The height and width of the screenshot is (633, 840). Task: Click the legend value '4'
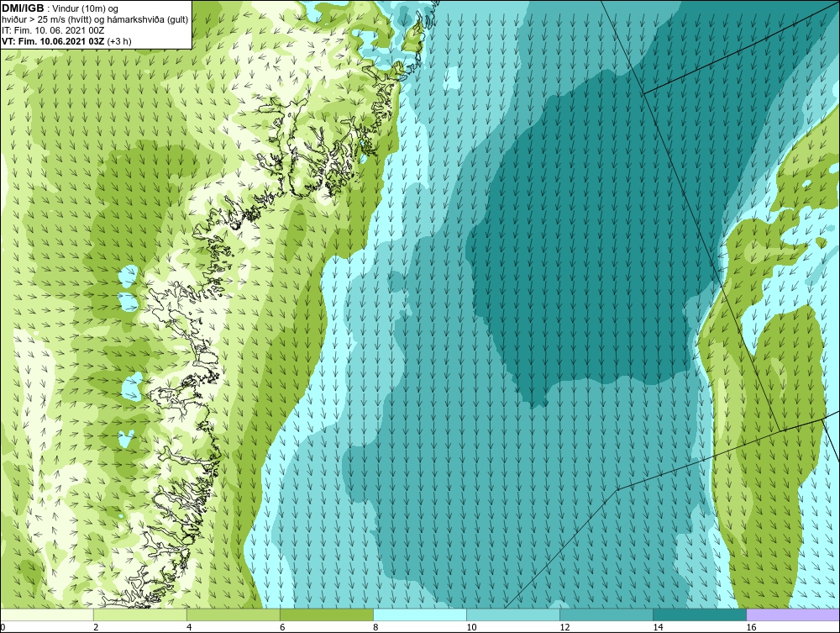click(189, 627)
